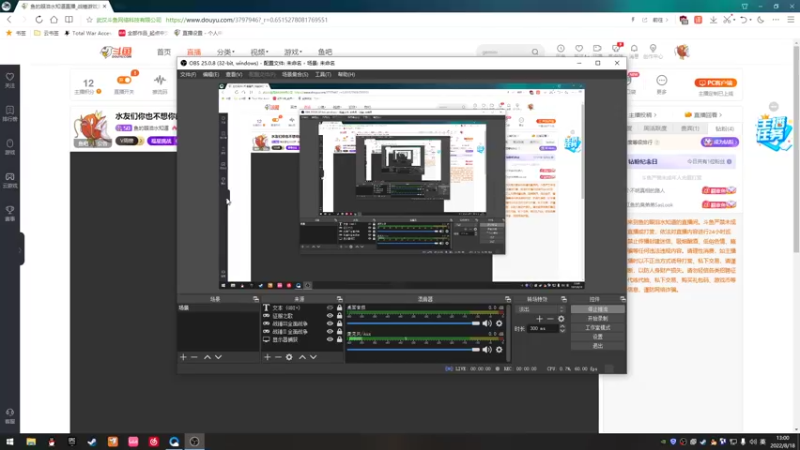Expand 主播投稿 with its chevron in the right panel
This screenshot has width=800, height=450.
[x=655, y=115]
